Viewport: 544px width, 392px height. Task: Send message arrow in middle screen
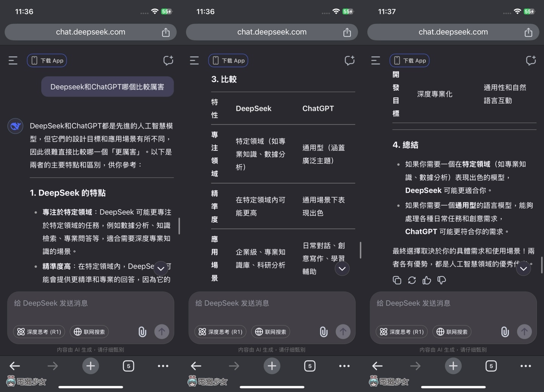pos(343,332)
